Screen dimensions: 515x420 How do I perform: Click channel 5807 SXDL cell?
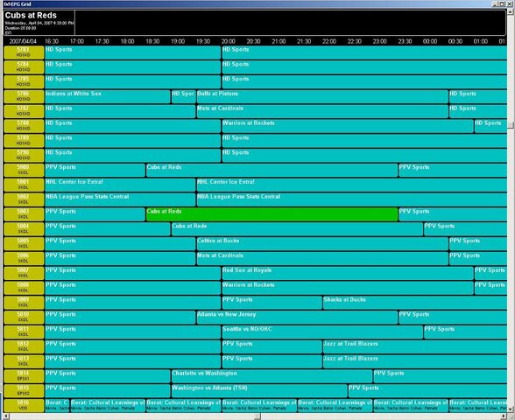pos(24,273)
